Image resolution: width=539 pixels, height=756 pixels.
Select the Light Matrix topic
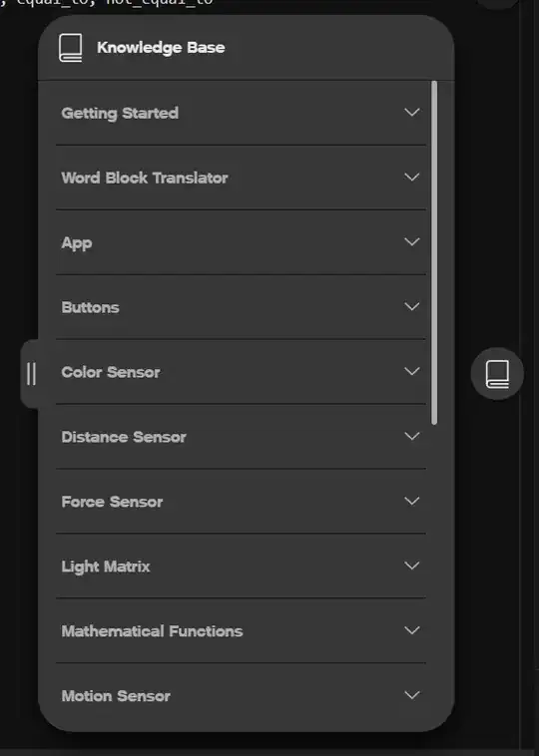tap(241, 567)
